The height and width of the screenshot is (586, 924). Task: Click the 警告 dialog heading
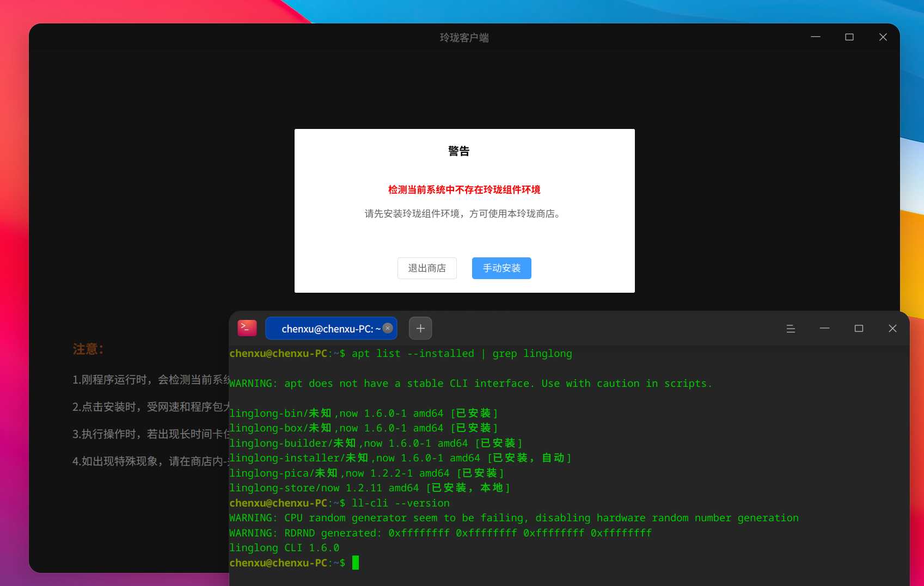[459, 151]
